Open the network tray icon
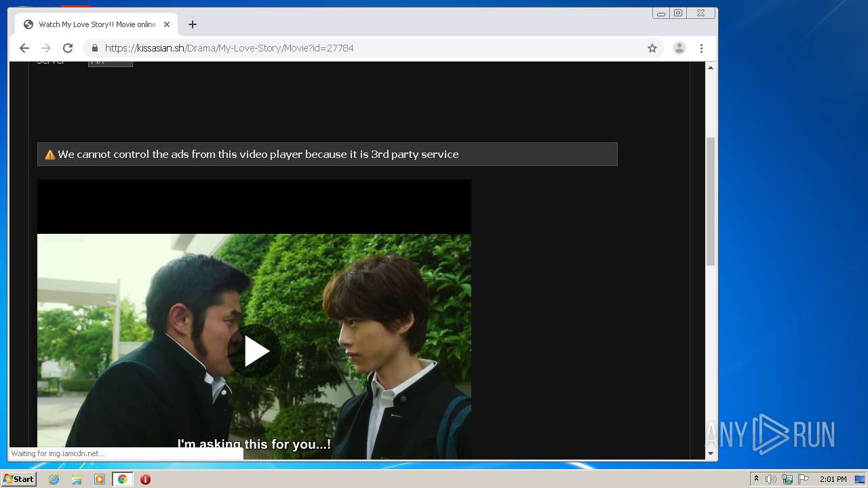 pos(787,479)
